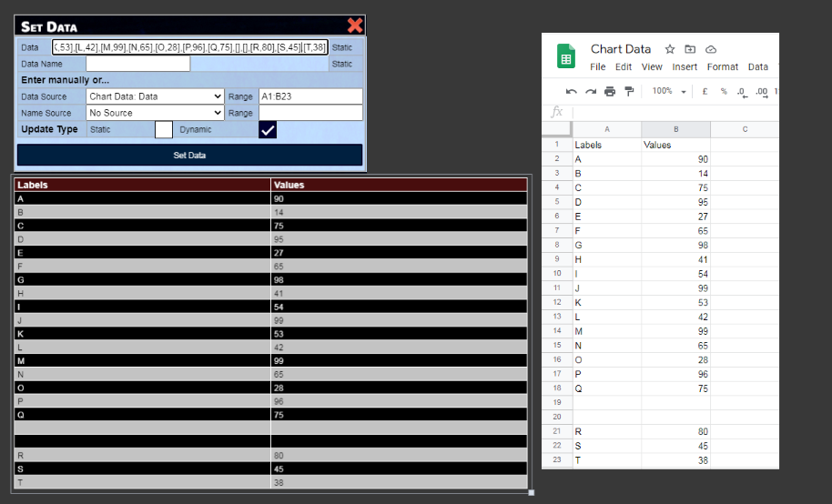The width and height of the screenshot is (832, 504).
Task: Enable the Static update type checkbox
Action: tap(164, 129)
